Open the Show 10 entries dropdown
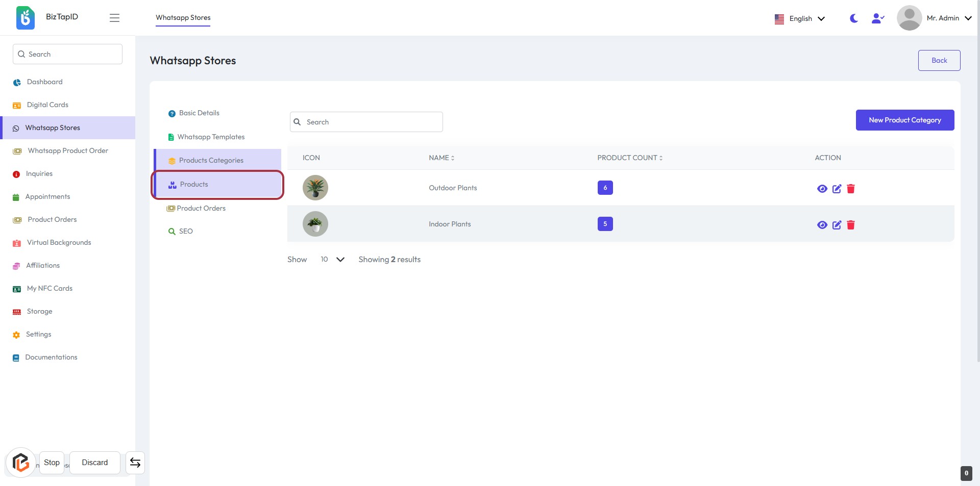The height and width of the screenshot is (486, 980). pos(332,260)
